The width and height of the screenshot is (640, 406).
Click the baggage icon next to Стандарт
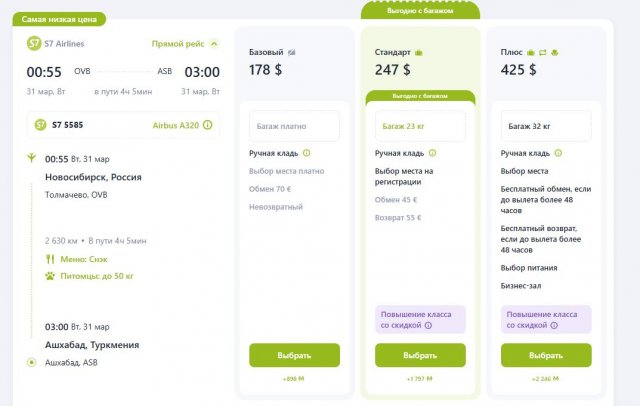point(419,52)
